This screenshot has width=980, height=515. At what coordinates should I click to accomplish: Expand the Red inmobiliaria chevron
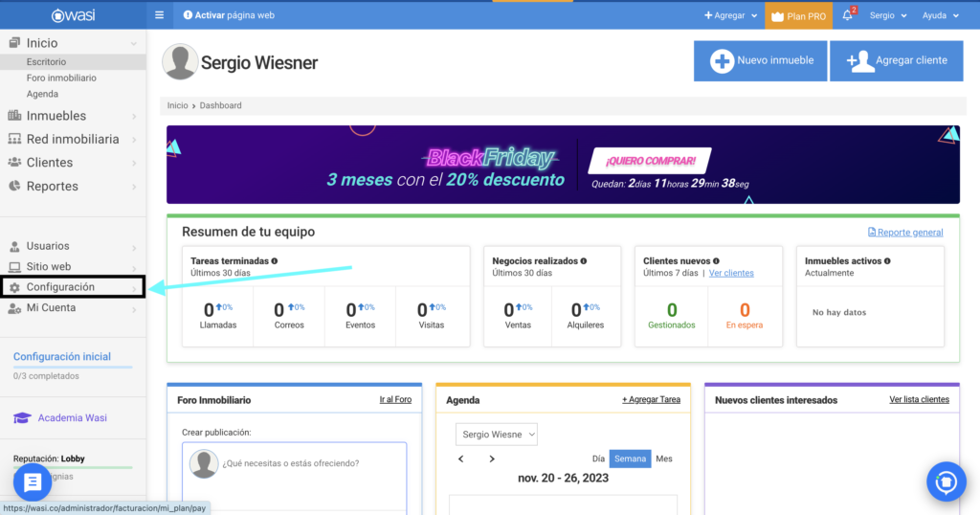pos(134,140)
